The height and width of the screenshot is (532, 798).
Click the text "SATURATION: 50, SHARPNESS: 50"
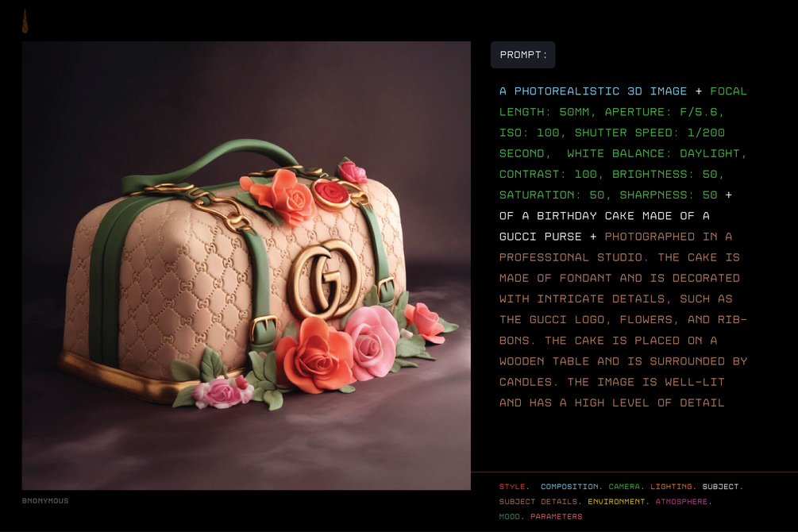(x=608, y=195)
